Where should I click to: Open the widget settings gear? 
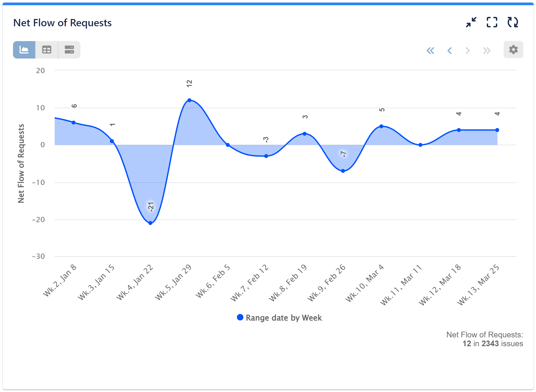pyautogui.click(x=513, y=49)
